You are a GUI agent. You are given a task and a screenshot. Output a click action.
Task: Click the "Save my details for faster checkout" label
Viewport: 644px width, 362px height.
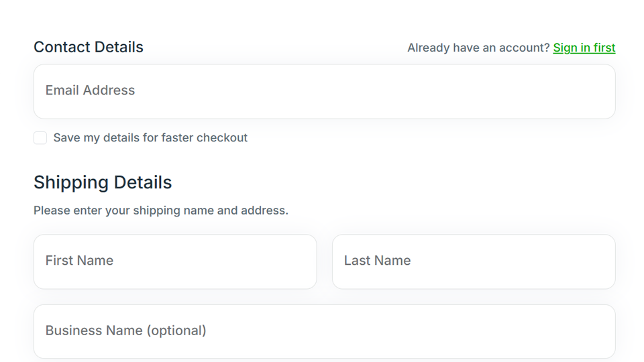tap(150, 138)
